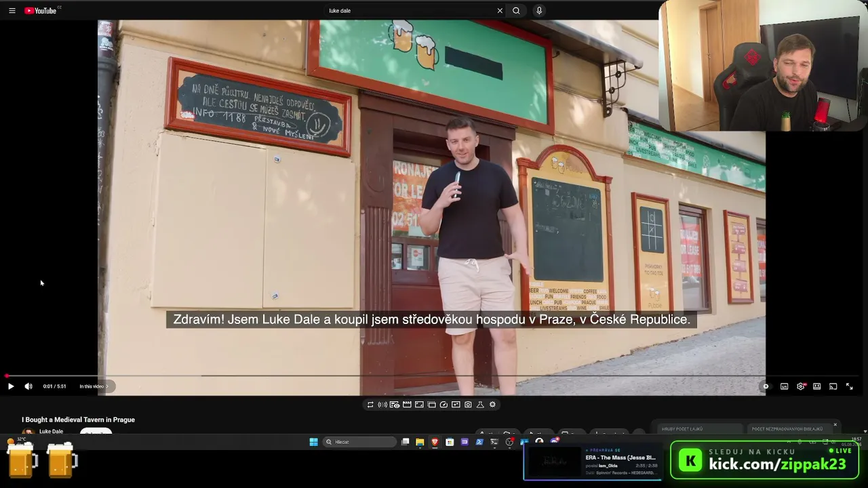868x488 pixels.
Task: Open the pop-up player icon
Action: [x=431, y=405]
